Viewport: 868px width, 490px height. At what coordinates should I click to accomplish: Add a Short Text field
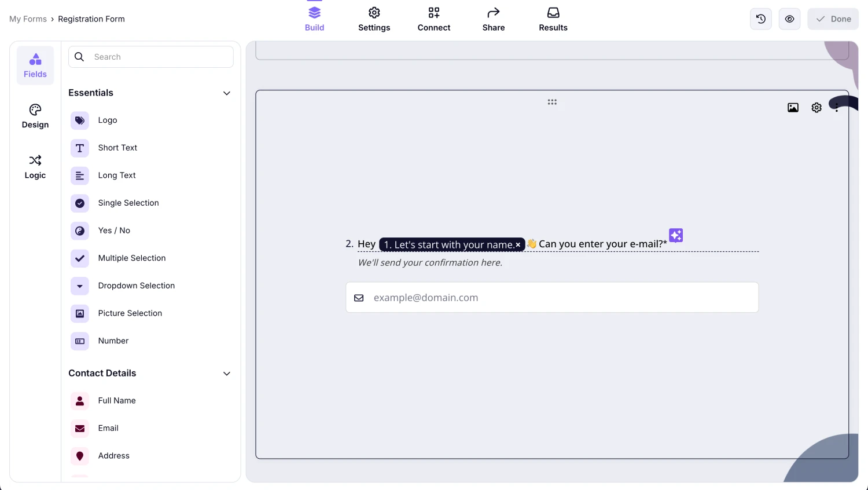[x=117, y=148]
